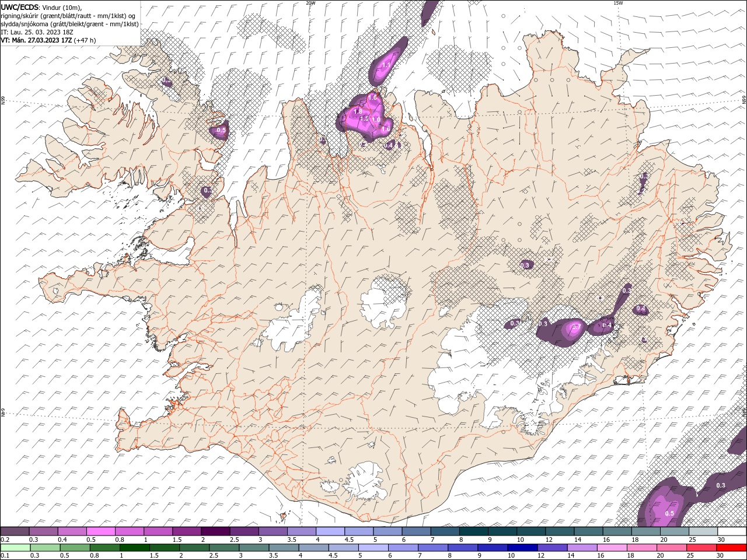Viewport: 747px width, 560px height.
Task: Click the 1.1 value in the northern offshore blob
Action: (x=386, y=66)
